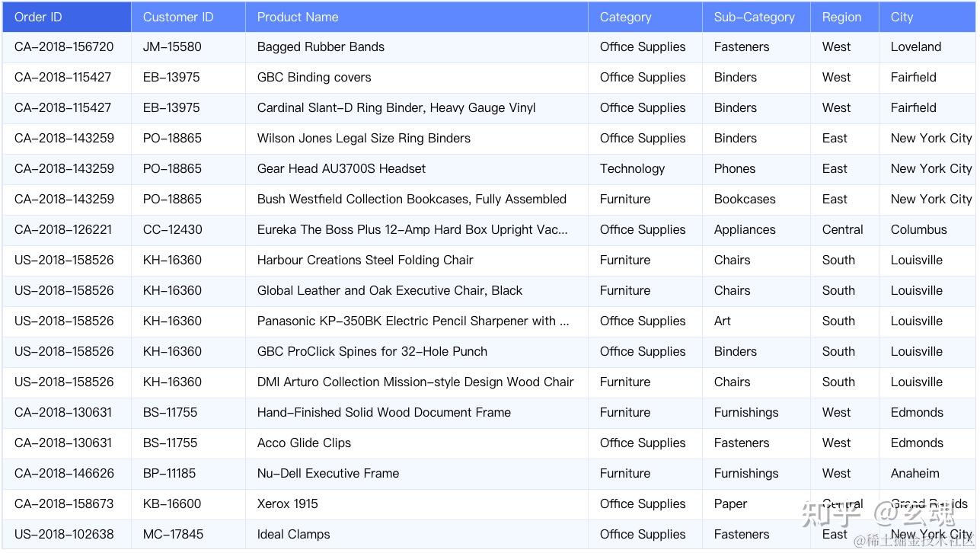Select the Sub-Category column header
Screen dimensions: 980x553
click(x=754, y=17)
